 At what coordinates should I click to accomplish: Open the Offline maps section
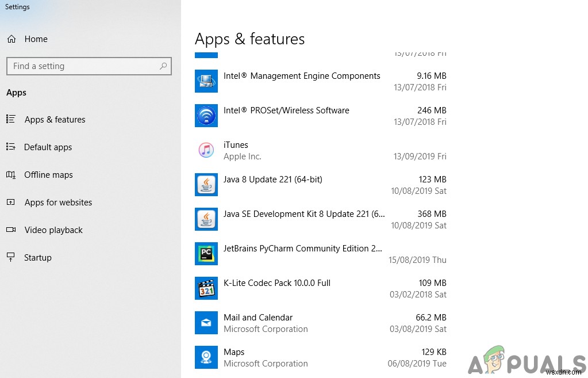[48, 175]
